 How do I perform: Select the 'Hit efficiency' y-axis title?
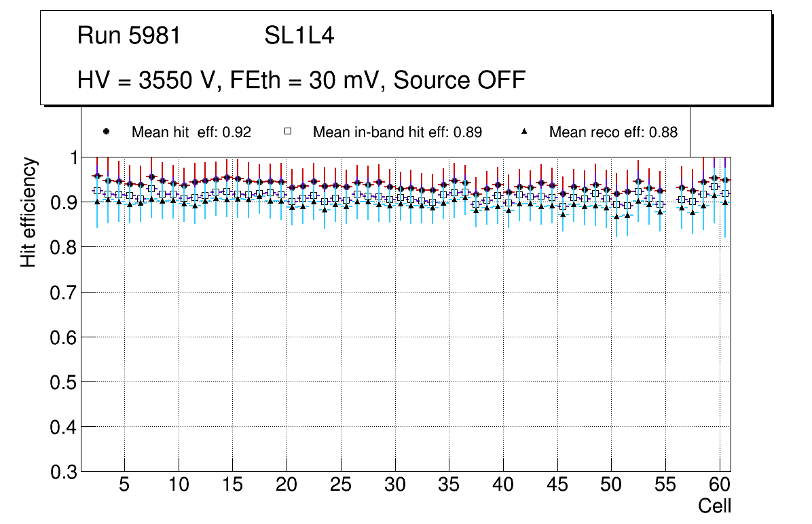tap(29, 212)
